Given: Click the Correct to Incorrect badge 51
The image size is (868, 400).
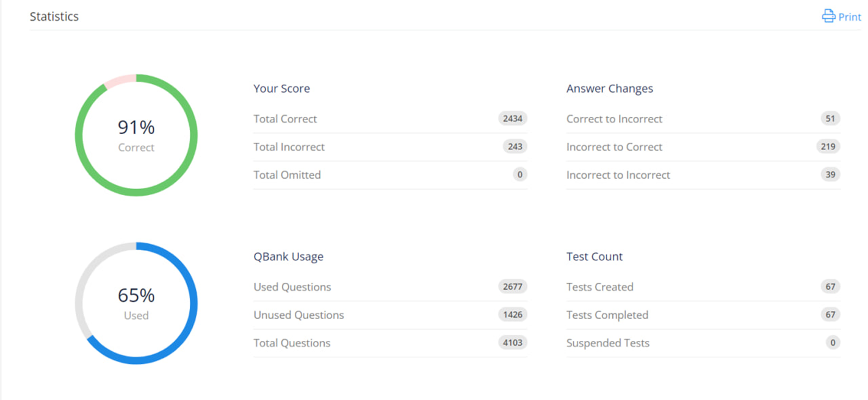Looking at the screenshot, I should (x=830, y=119).
